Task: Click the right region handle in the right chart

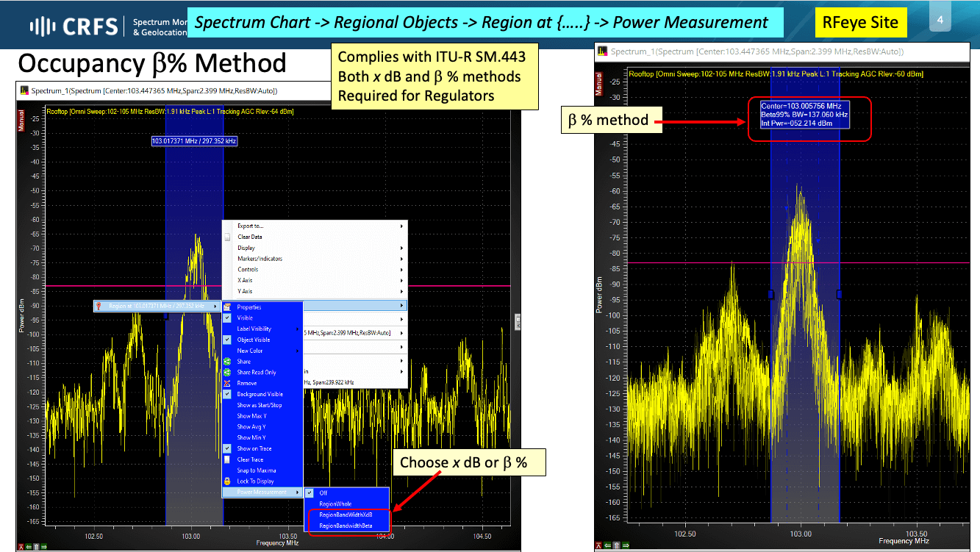Action: tap(840, 294)
